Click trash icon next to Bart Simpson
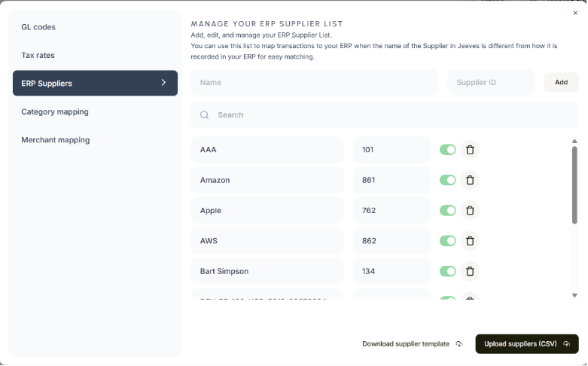Viewport: 588px width, 366px height. pos(470,271)
